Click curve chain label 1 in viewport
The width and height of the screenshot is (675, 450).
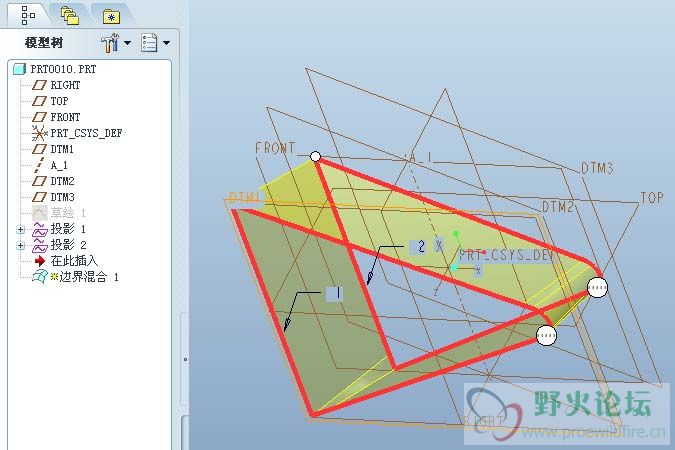tap(334, 294)
